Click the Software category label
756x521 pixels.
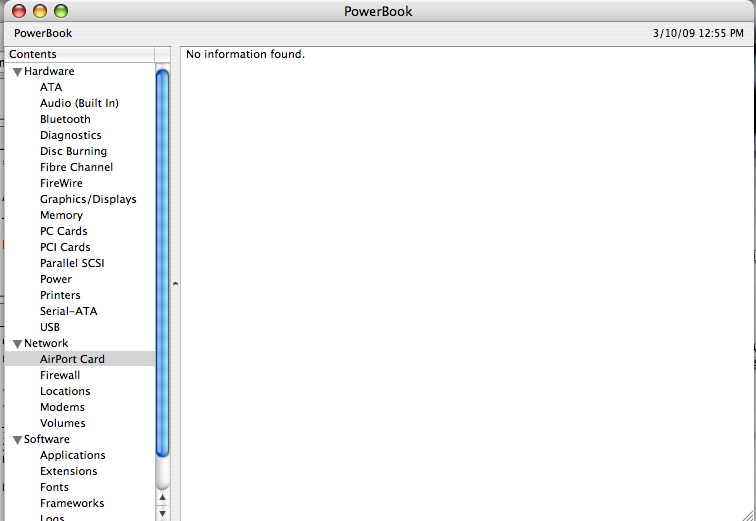click(47, 439)
